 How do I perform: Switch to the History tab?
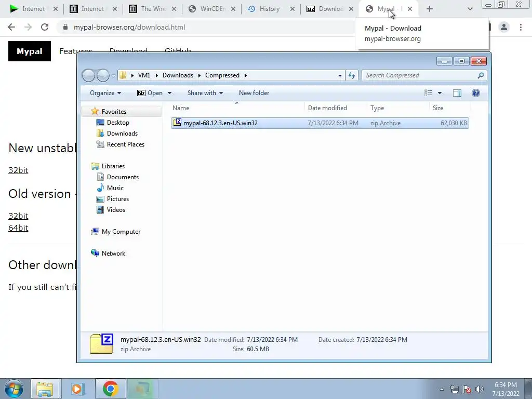[x=270, y=9]
